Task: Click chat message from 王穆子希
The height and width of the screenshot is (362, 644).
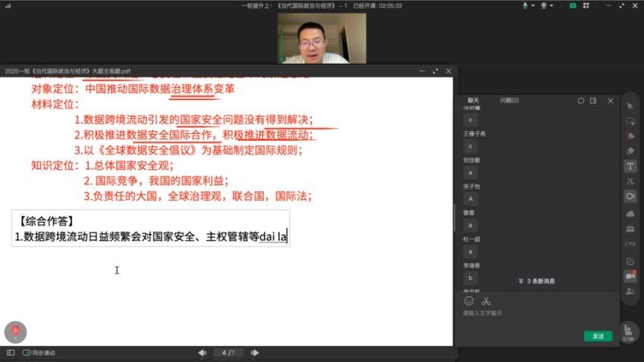Action: pos(470,146)
